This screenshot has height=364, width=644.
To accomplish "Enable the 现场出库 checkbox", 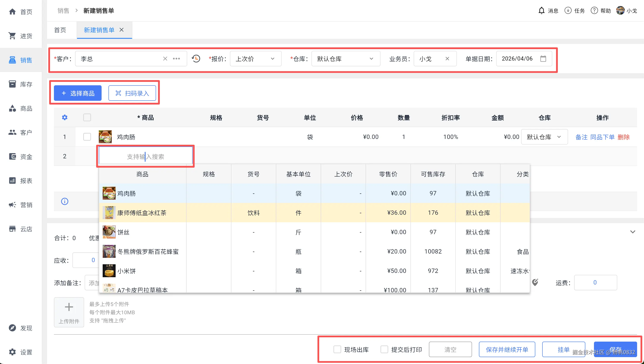I will pos(337,349).
